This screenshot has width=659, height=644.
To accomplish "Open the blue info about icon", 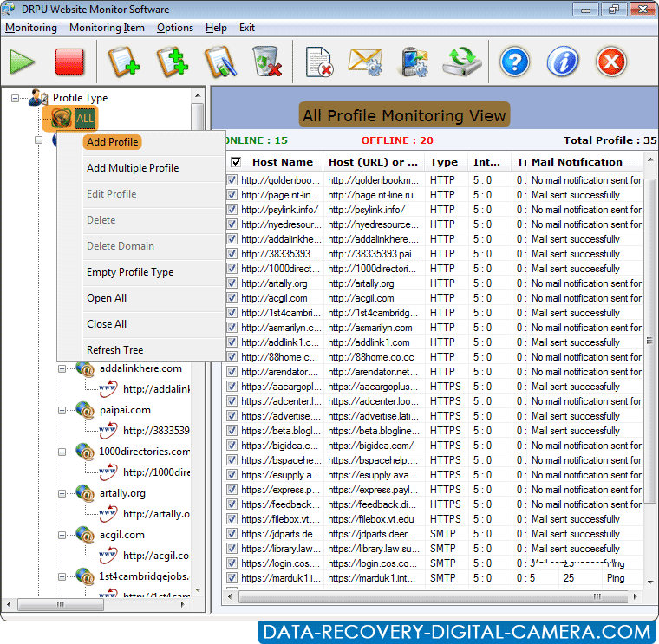I will pyautogui.click(x=563, y=62).
